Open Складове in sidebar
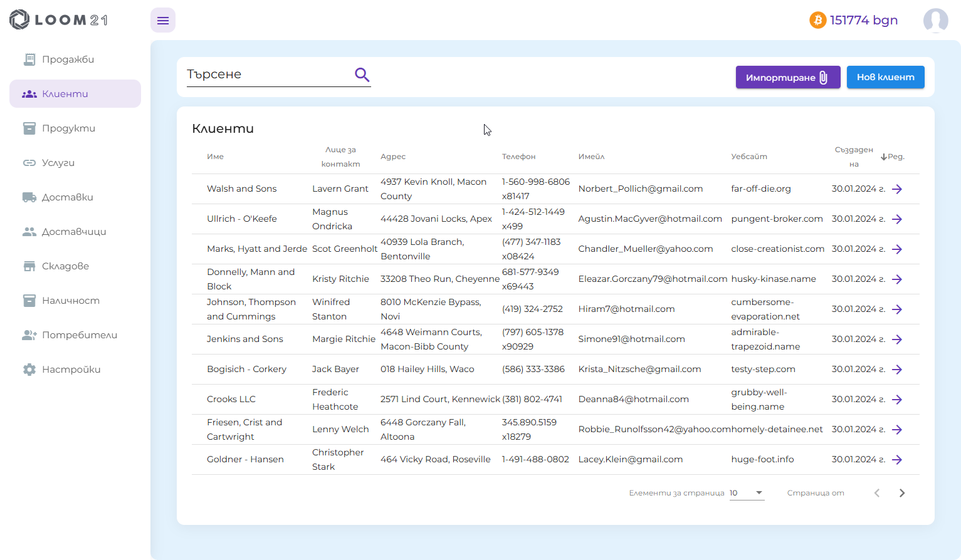This screenshot has height=560, width=961. click(x=75, y=266)
